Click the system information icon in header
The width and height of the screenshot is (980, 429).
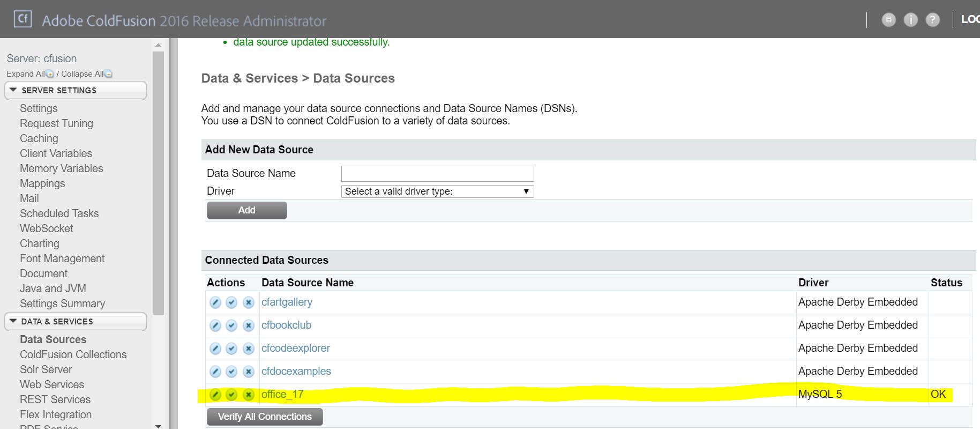(x=910, y=20)
